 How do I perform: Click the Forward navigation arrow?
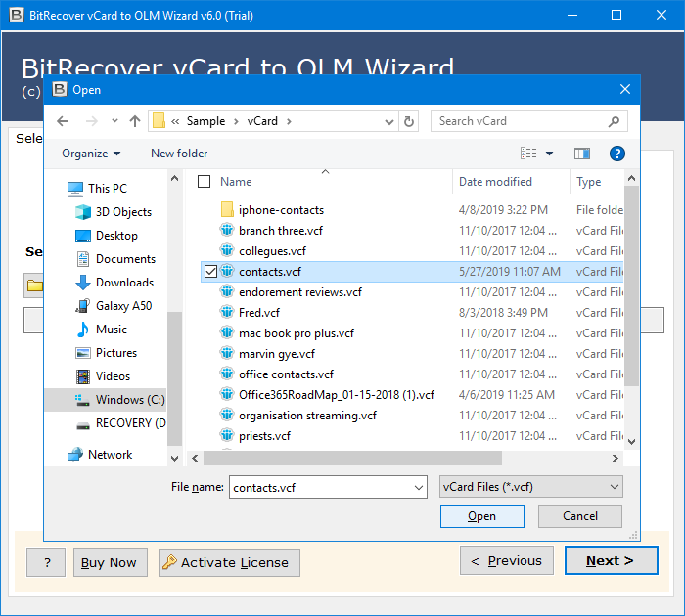click(92, 121)
